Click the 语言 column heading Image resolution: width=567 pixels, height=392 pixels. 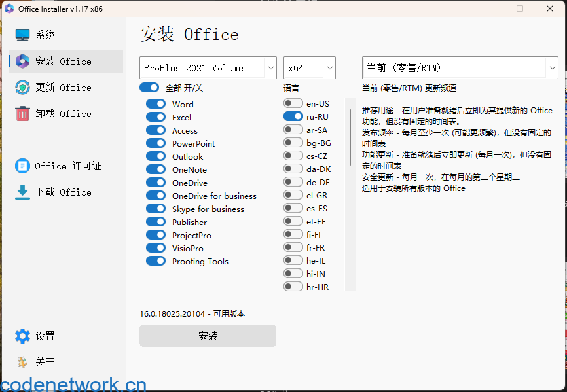(x=291, y=88)
